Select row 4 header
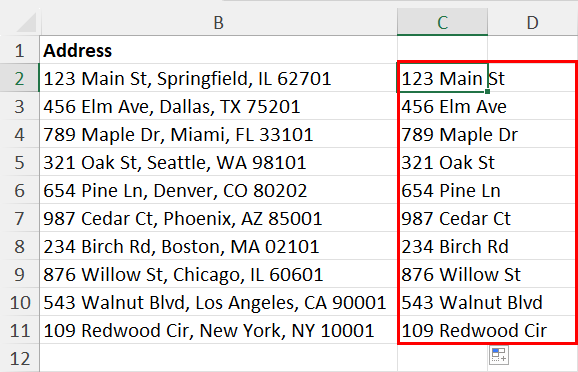Image resolution: width=578 pixels, height=372 pixels. click(20, 134)
